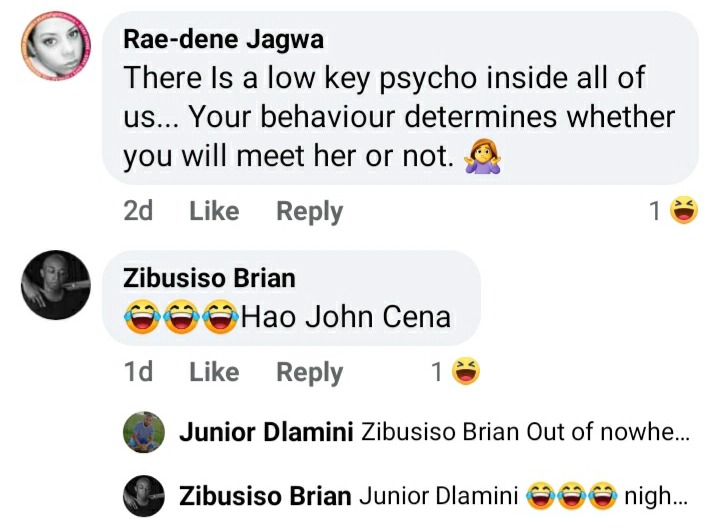Image resolution: width=720 pixels, height=529 pixels.
Task: Expand Zibusiso Brian's truncated reply ending nigh
Action: (523, 496)
